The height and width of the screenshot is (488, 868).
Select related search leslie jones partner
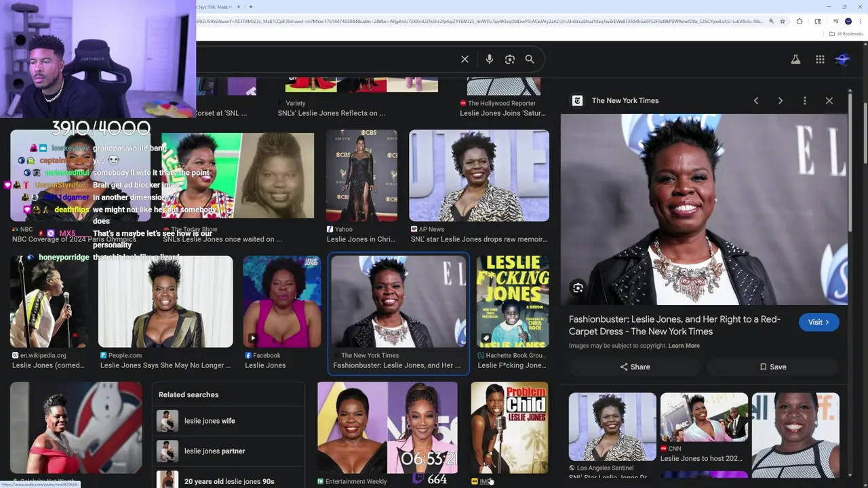coord(229,451)
